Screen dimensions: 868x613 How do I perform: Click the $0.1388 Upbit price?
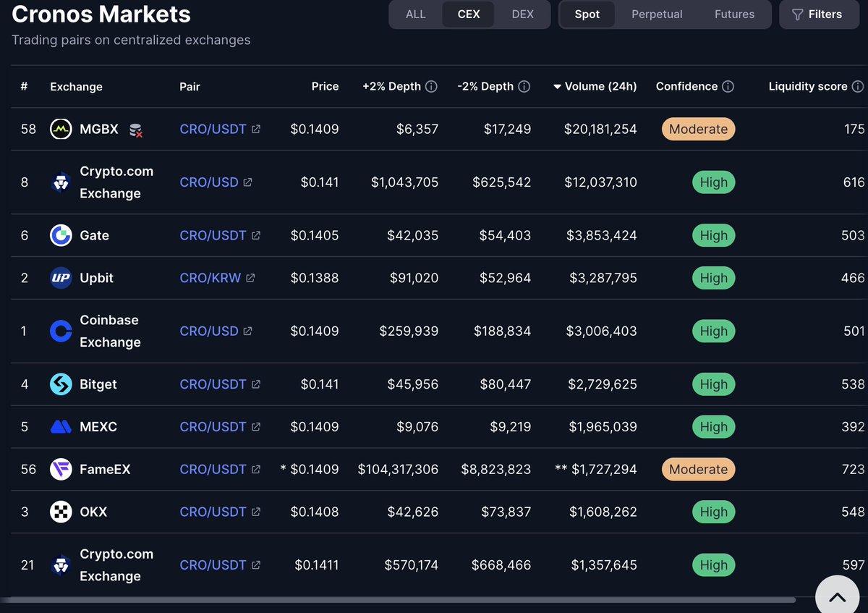click(314, 278)
